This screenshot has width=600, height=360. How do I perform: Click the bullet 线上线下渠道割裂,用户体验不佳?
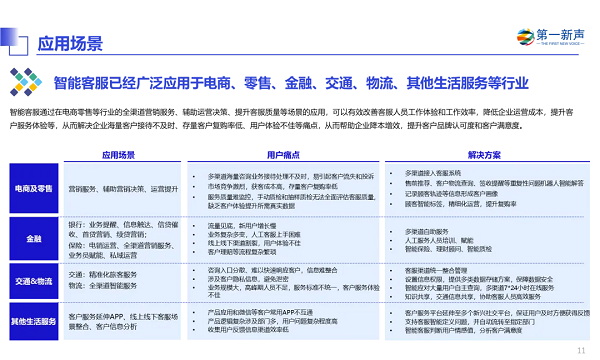(254, 243)
